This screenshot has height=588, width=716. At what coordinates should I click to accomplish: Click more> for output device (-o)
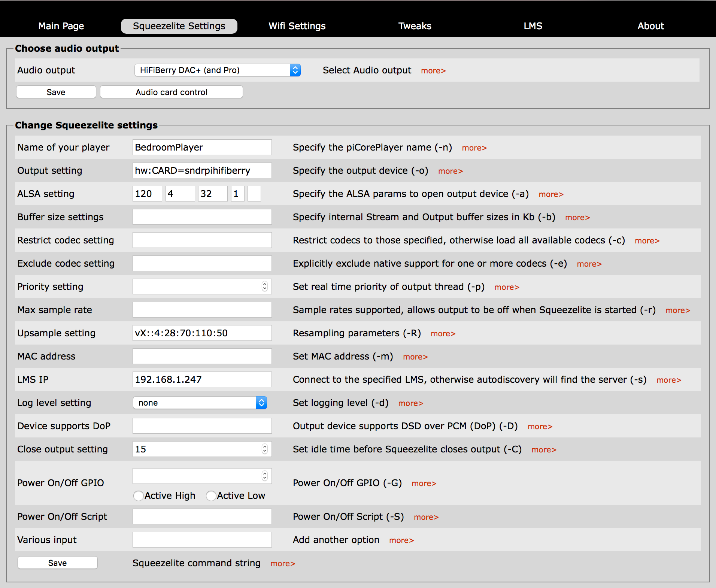[x=450, y=171]
